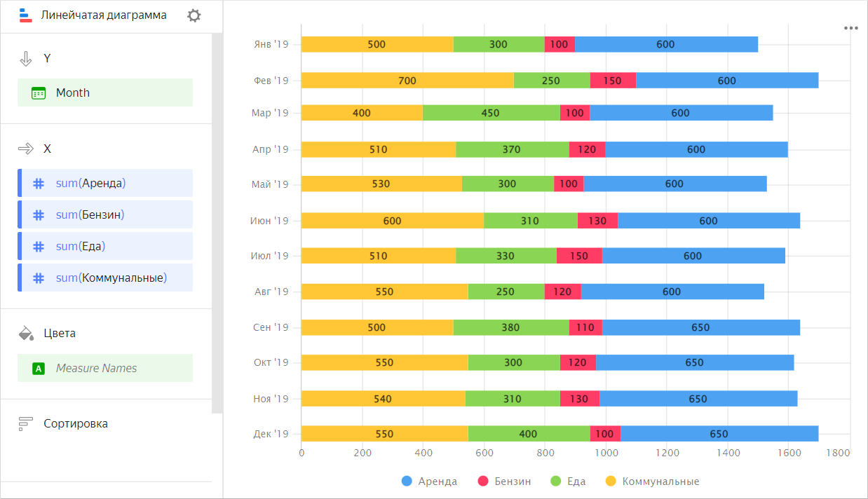Open the chart options ellipsis menu
868x499 pixels.
850,27
